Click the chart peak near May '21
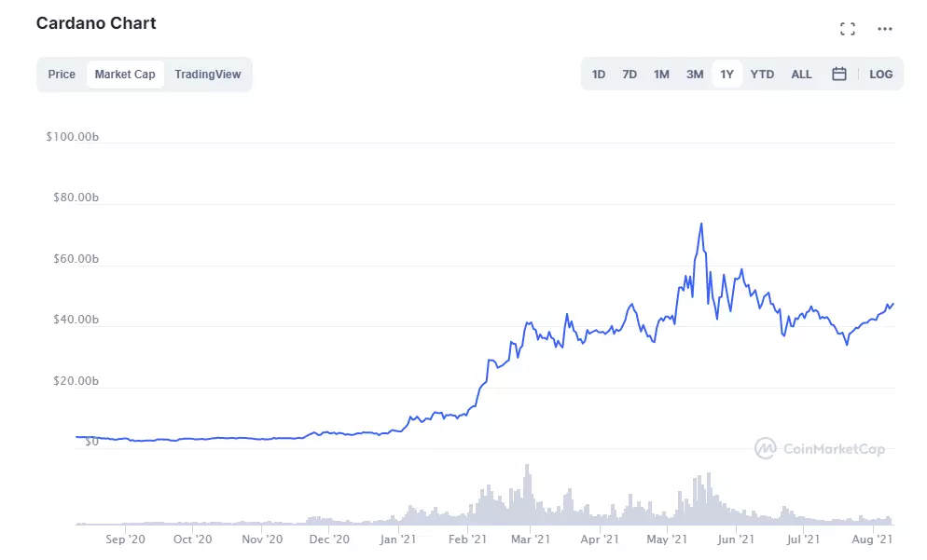Screen dimensions: 927x560 click(701, 224)
